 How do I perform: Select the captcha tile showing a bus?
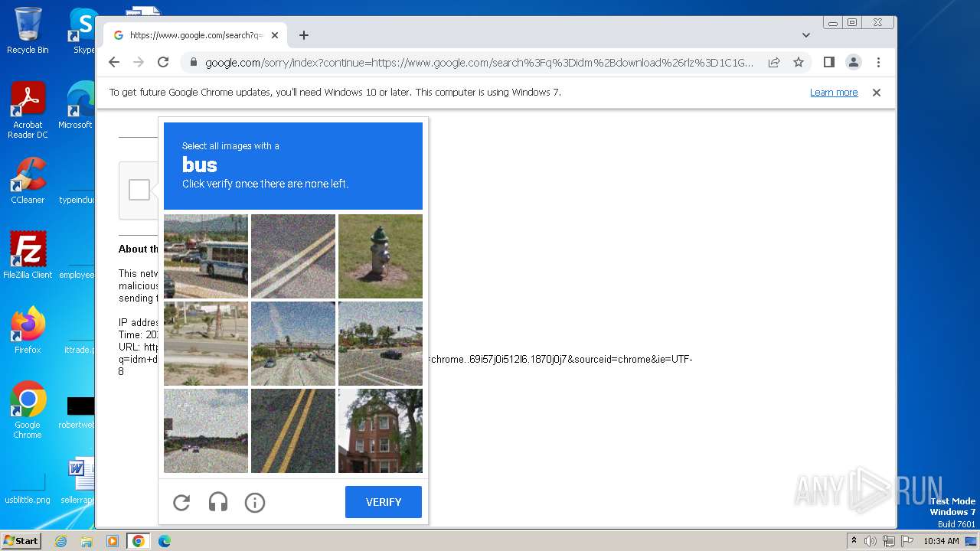[206, 256]
